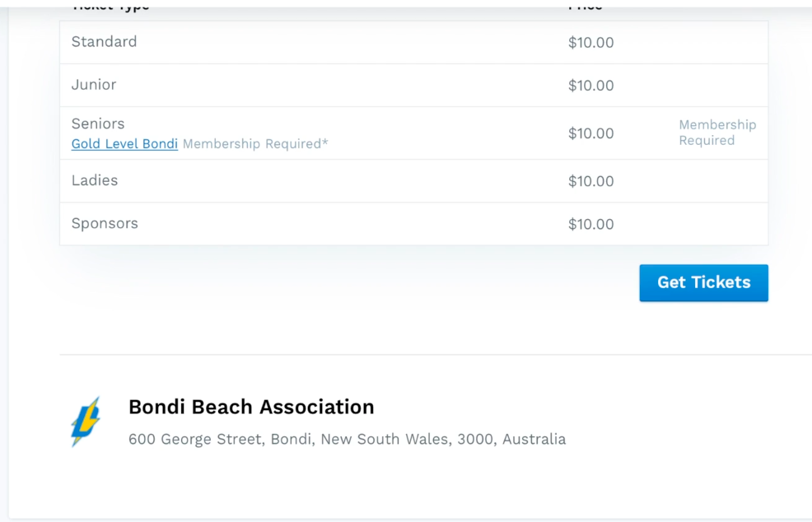Click the horizontal divider above the association section
This screenshot has height=522, width=812.
436,355
